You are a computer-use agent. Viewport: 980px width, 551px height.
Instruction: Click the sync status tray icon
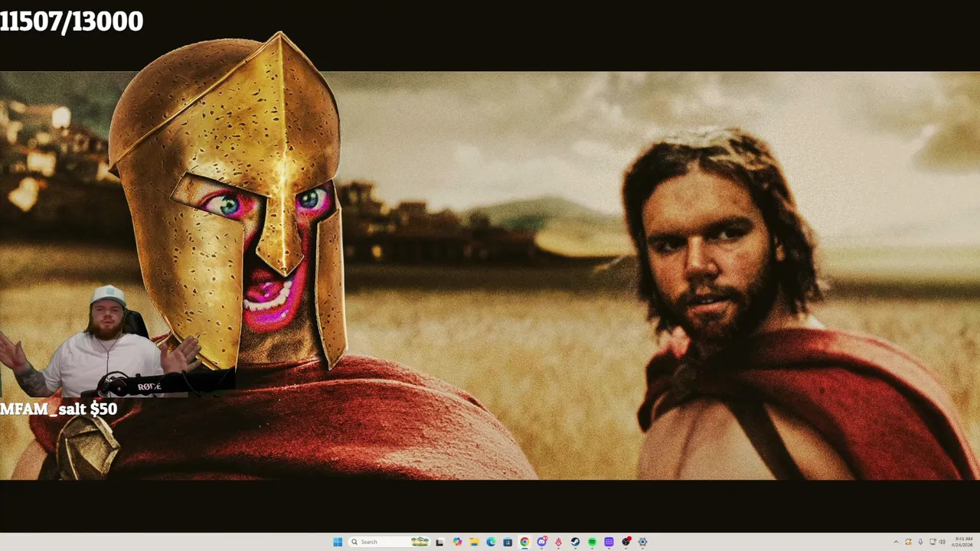click(x=908, y=542)
